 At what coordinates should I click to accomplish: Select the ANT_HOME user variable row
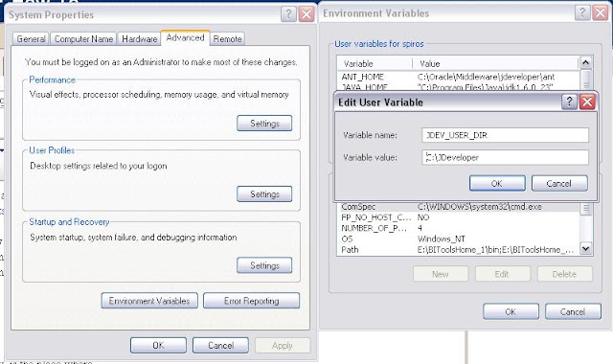458,77
